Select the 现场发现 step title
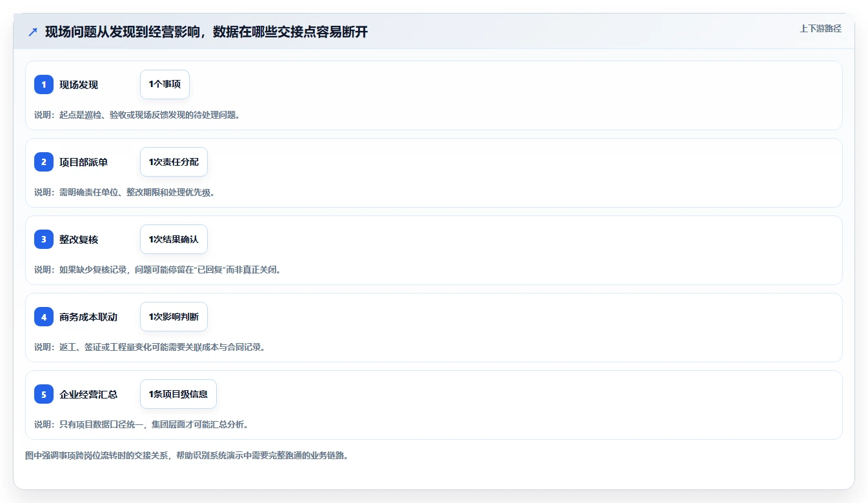Viewport: 868px width, 503px height. (x=79, y=84)
